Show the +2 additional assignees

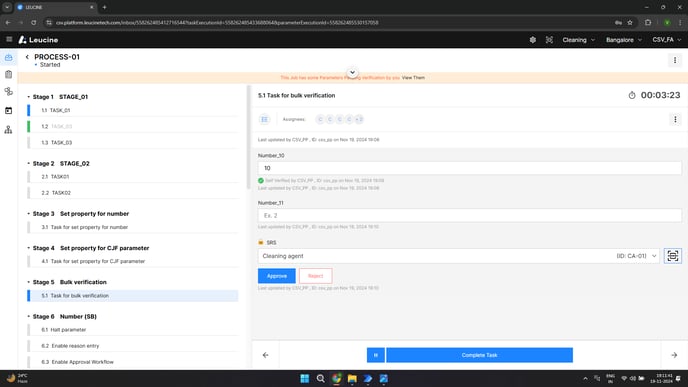[x=359, y=119]
